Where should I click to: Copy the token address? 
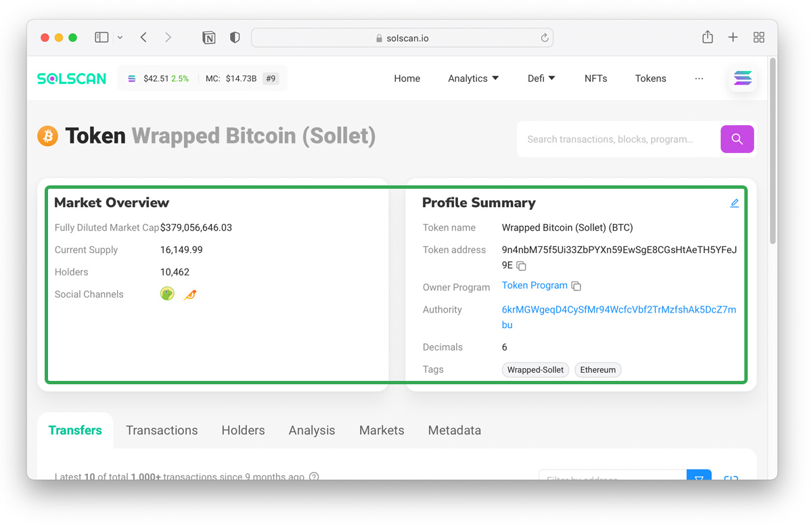[521, 266]
